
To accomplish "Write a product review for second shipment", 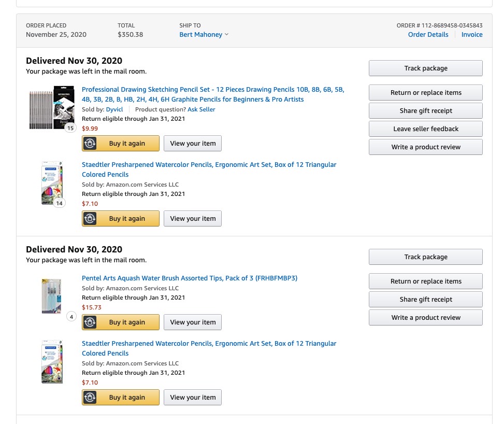I will coord(426,318).
